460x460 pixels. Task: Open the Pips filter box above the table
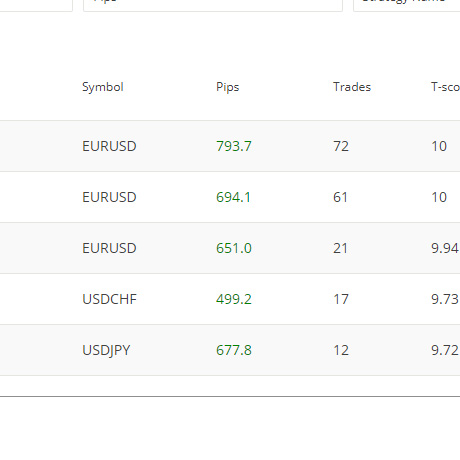(x=213, y=5)
